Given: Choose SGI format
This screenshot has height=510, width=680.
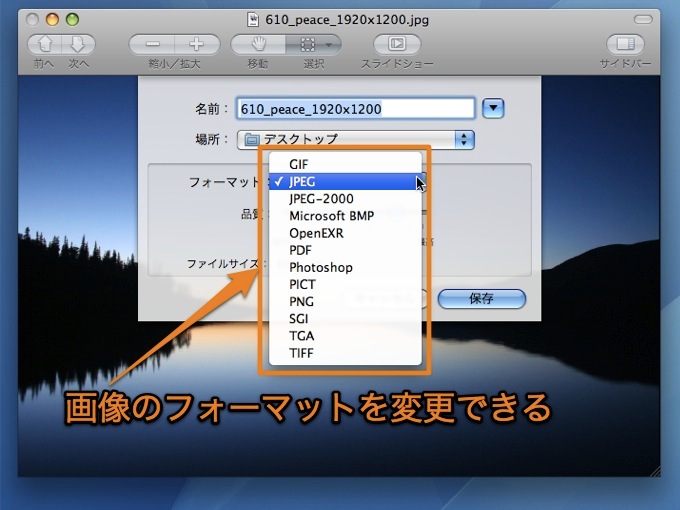Looking at the screenshot, I should click(345, 318).
